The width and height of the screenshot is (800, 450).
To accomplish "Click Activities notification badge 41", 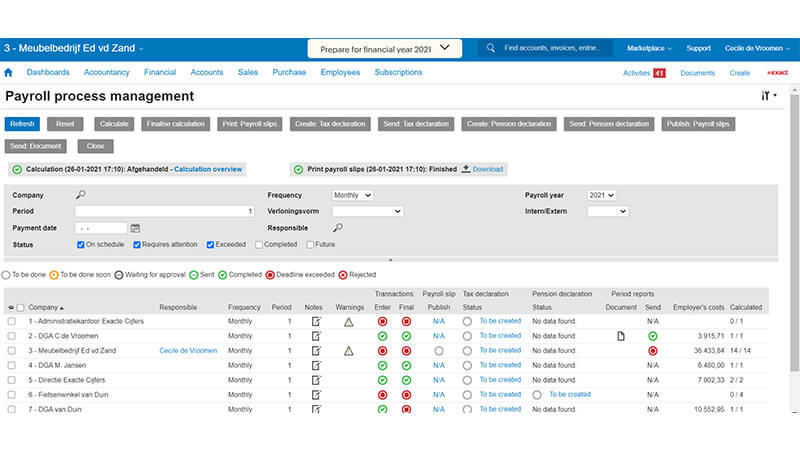I will point(659,73).
